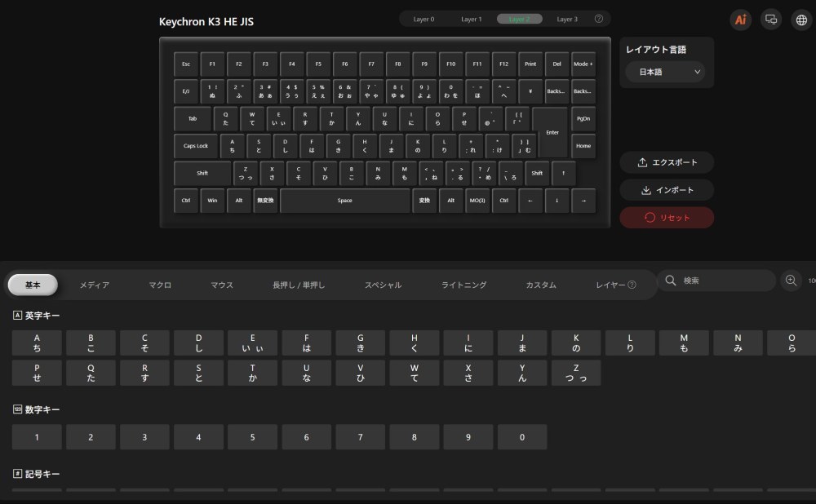The image size is (816, 504).
Task: Select the up arrow key on the layout
Action: (x=564, y=173)
